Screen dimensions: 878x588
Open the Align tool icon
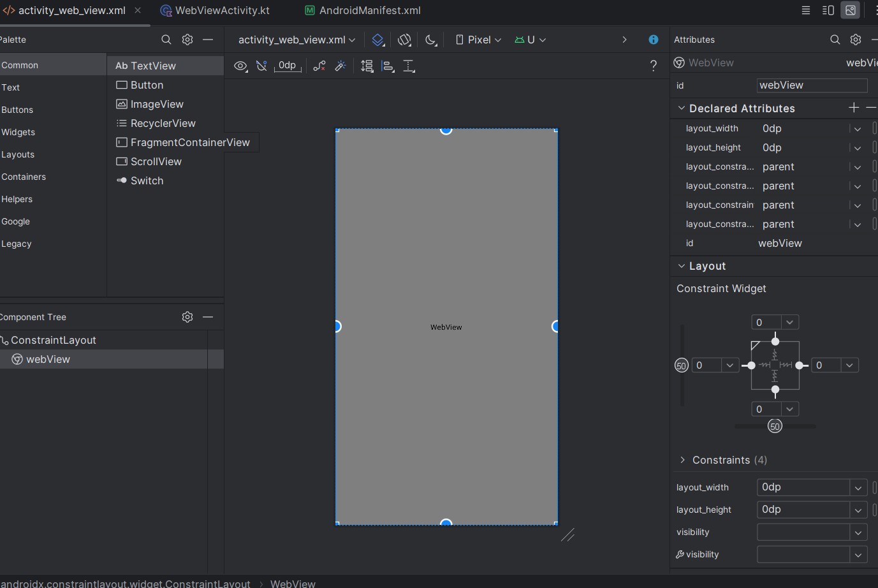coord(388,66)
